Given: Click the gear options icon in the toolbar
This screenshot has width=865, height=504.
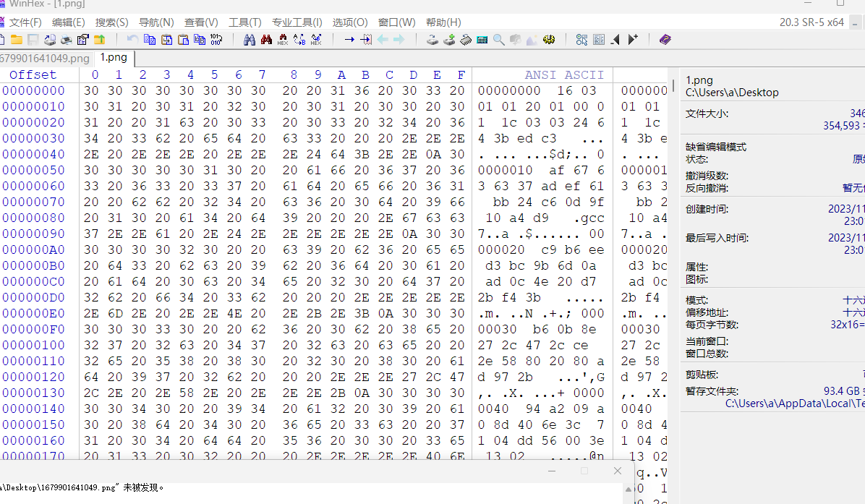Looking at the screenshot, I should click(x=549, y=40).
